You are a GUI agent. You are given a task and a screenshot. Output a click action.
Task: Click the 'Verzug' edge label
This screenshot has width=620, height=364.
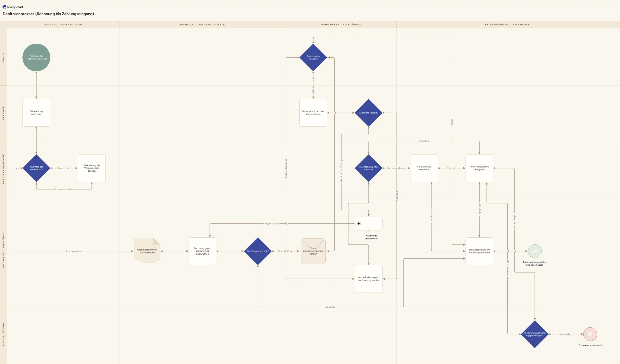451,168
